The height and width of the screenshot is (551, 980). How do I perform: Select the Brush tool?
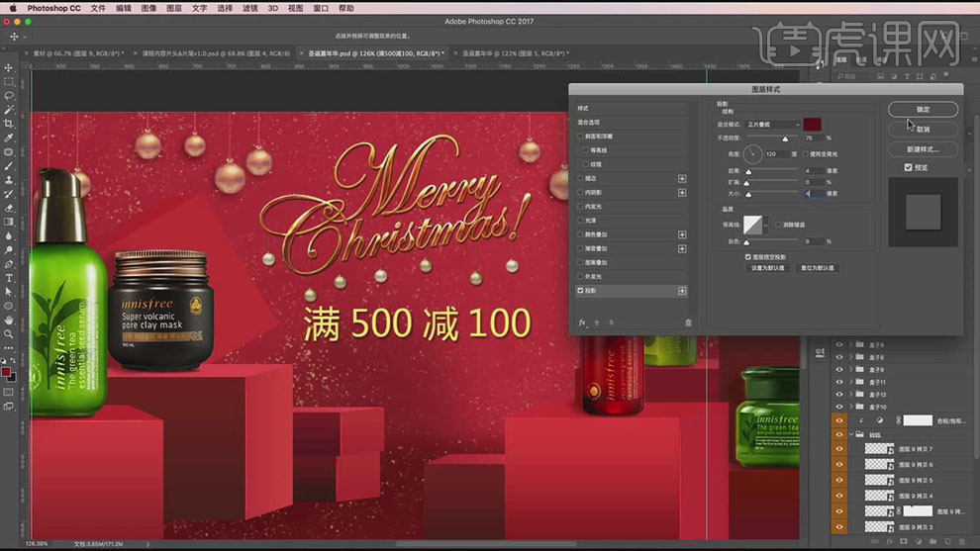coord(9,166)
